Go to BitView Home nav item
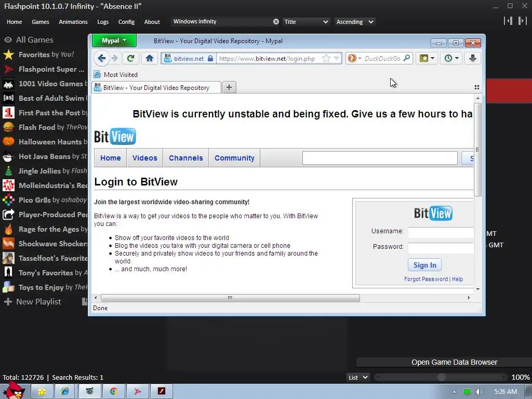Viewport: 532px width, 399px height. (111, 158)
